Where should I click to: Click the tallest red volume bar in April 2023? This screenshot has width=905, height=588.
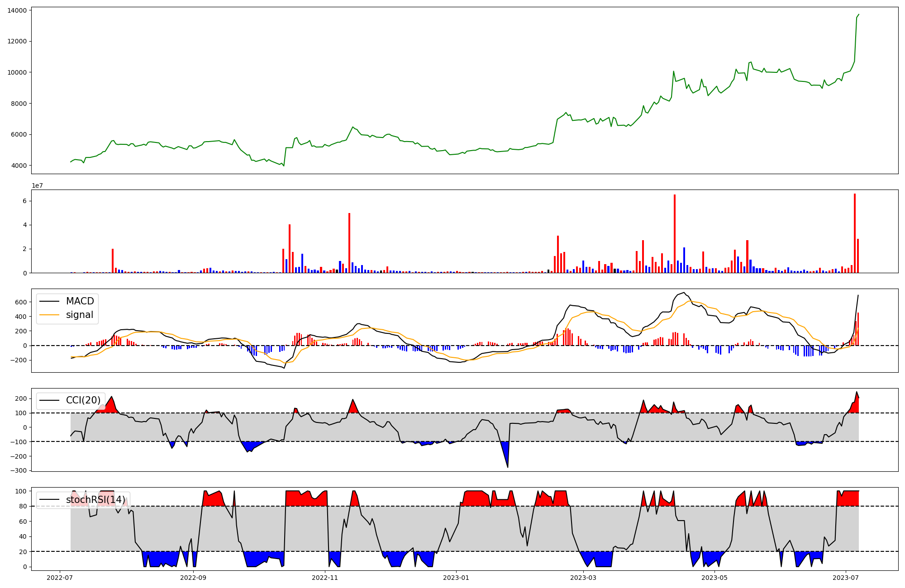[x=675, y=233]
